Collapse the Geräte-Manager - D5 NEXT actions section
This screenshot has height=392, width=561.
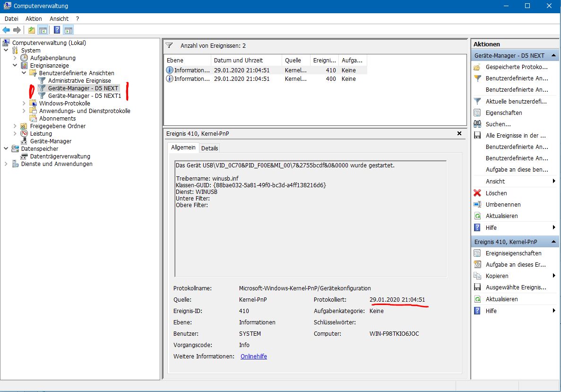point(553,55)
